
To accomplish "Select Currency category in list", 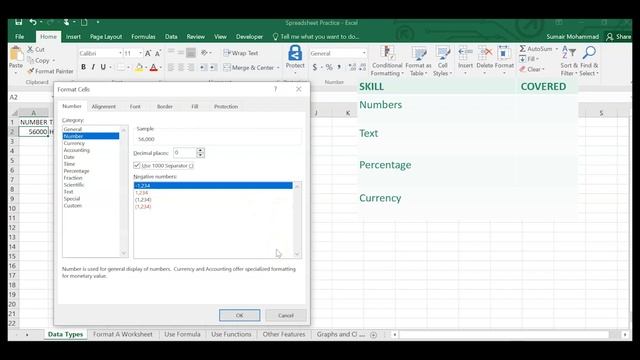I will [74, 143].
